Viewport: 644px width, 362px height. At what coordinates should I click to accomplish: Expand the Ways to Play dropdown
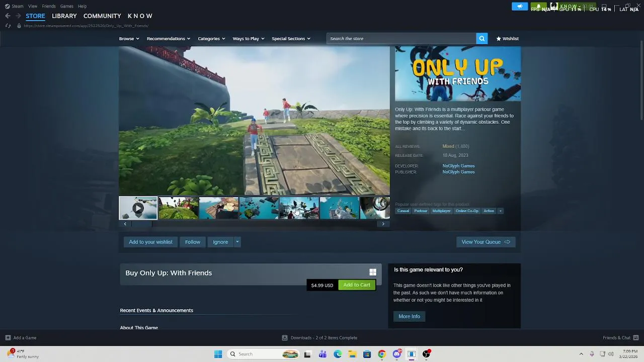point(249,39)
